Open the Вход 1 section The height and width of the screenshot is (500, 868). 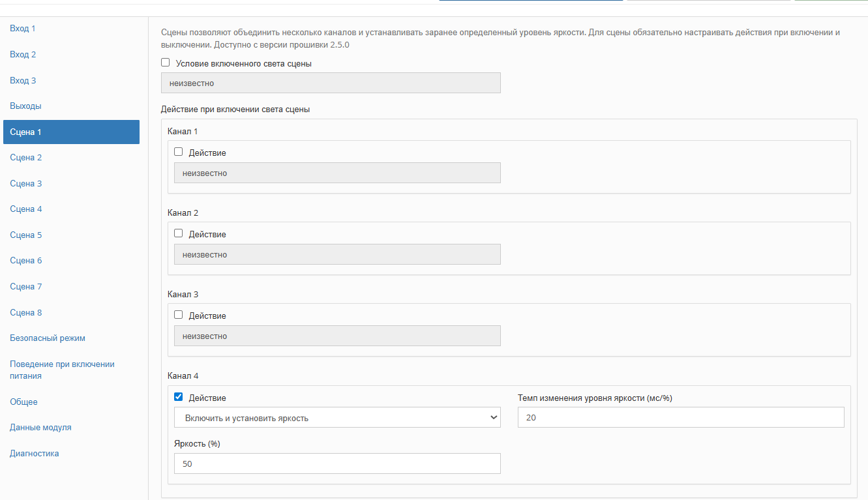click(x=23, y=29)
